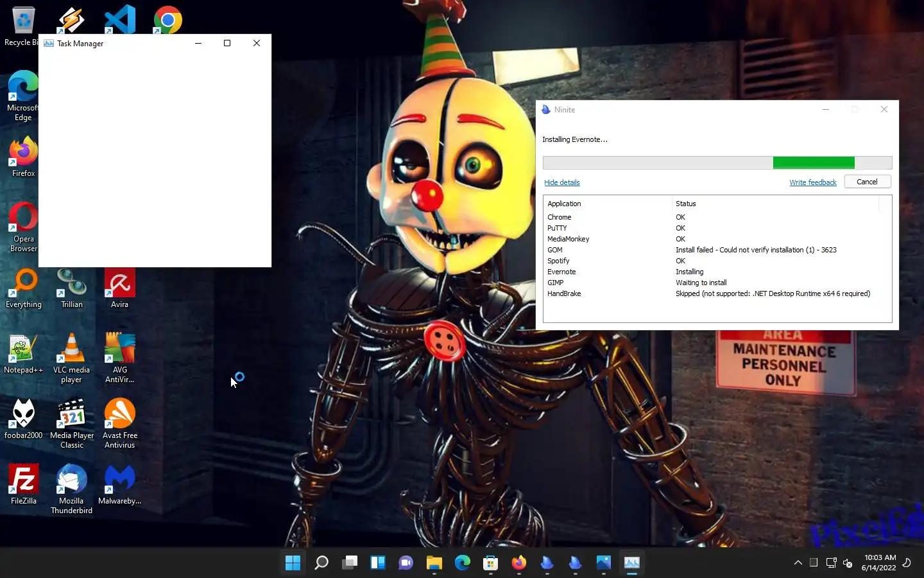Image resolution: width=924 pixels, height=578 pixels.
Task: Open taskbar Search
Action: (321, 563)
